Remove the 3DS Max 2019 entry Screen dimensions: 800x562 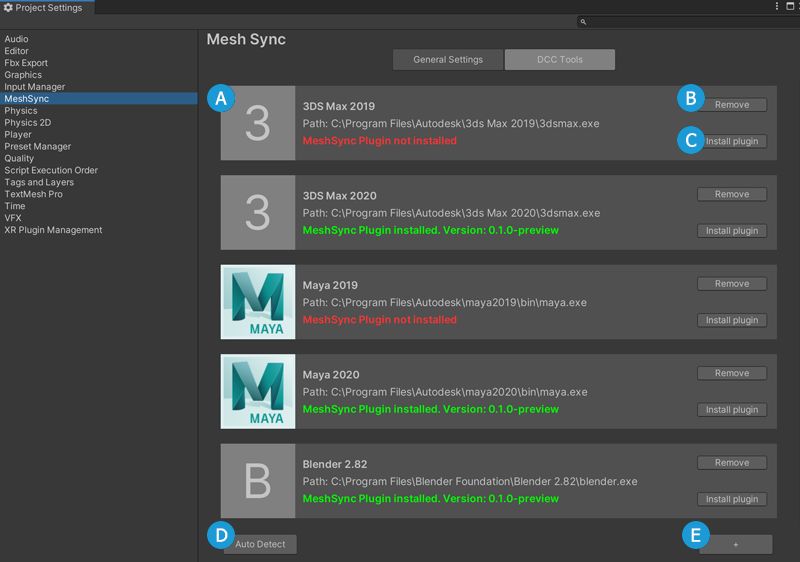click(732, 105)
